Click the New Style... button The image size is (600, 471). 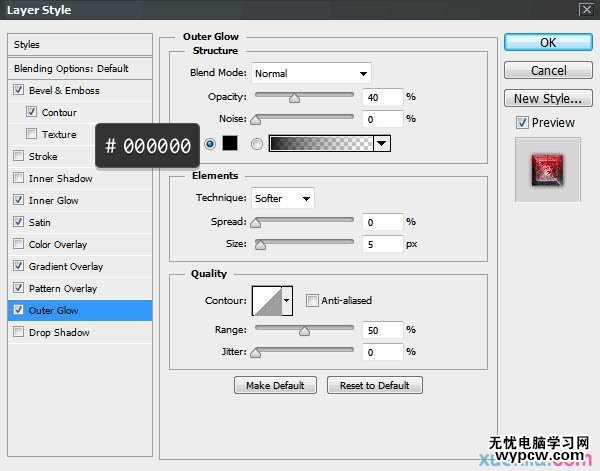pyautogui.click(x=548, y=98)
